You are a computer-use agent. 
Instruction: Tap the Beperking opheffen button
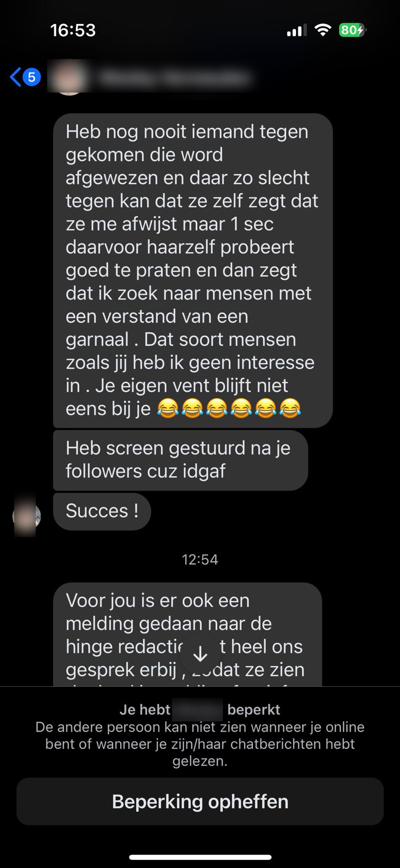point(200,801)
